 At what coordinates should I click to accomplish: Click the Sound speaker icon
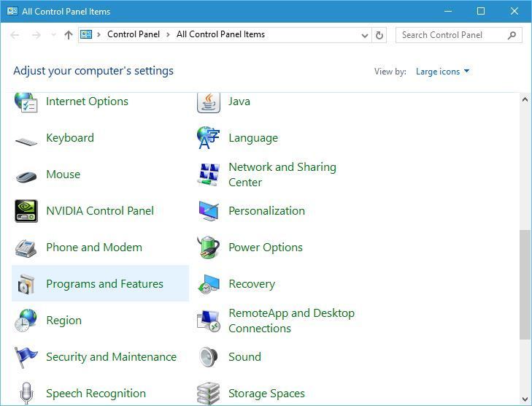click(x=208, y=358)
